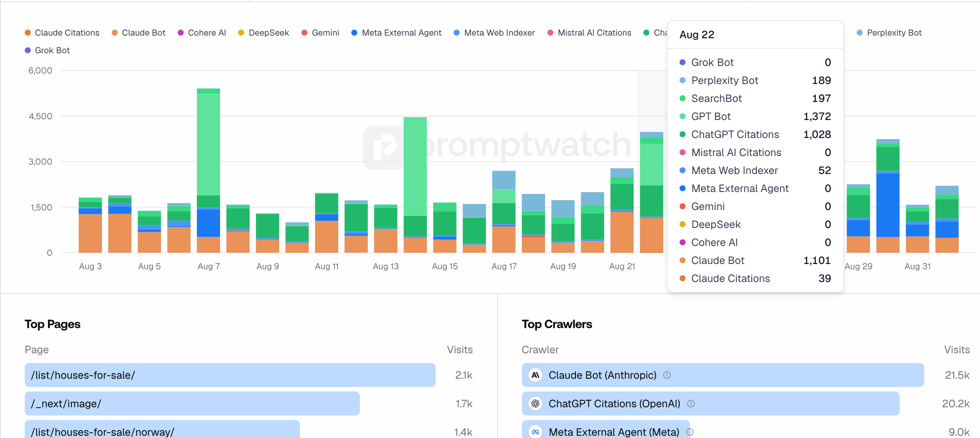Click Meta Web Indexer's 52 value in tooltip

pyautogui.click(x=824, y=171)
